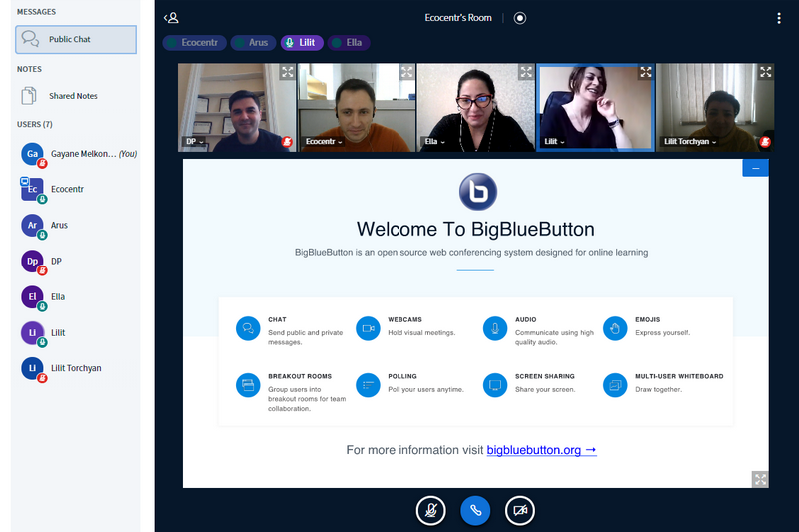799x532 pixels.
Task: Minimize presentation with blue minus button
Action: pos(755,168)
